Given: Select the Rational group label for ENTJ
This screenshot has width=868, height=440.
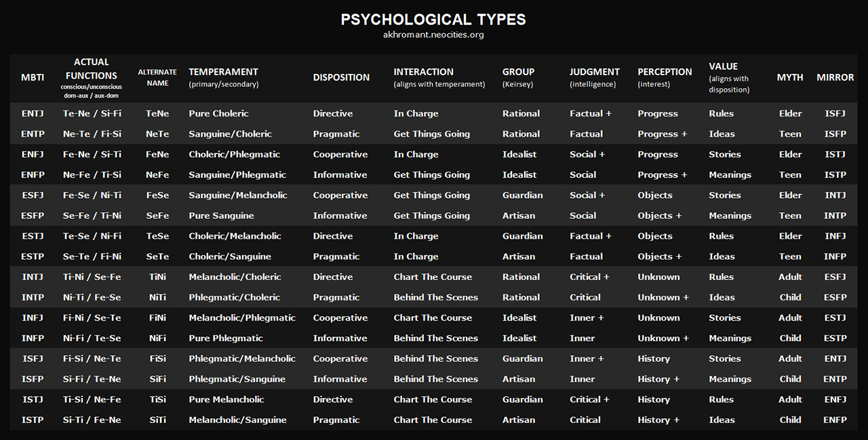Looking at the screenshot, I should click(x=521, y=113).
